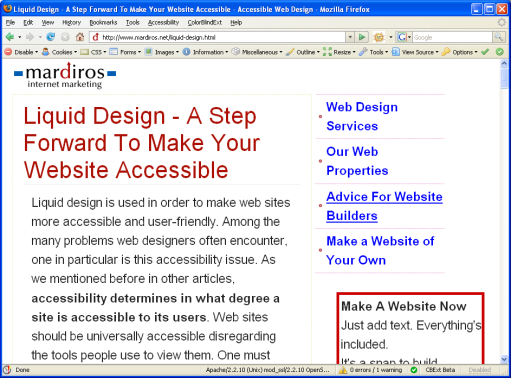Click the Google search box
511x378 pixels.
[452, 37]
